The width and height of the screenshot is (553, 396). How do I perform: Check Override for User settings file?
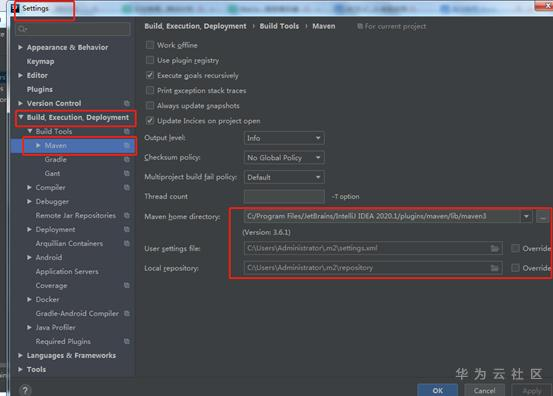515,248
